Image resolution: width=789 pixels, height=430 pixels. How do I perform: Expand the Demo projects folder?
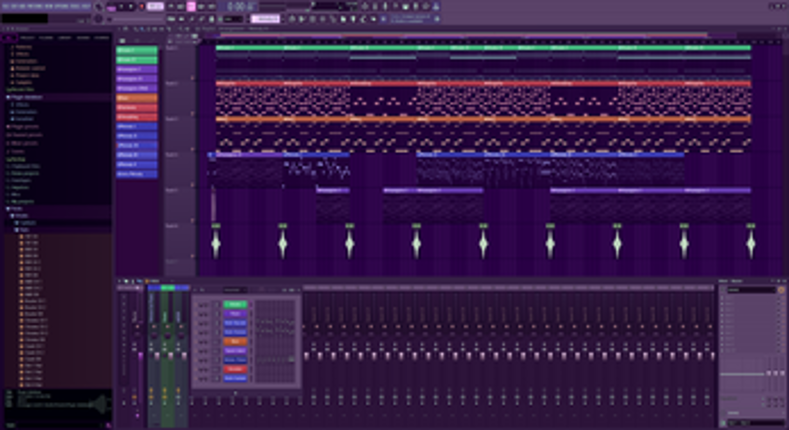(24, 174)
